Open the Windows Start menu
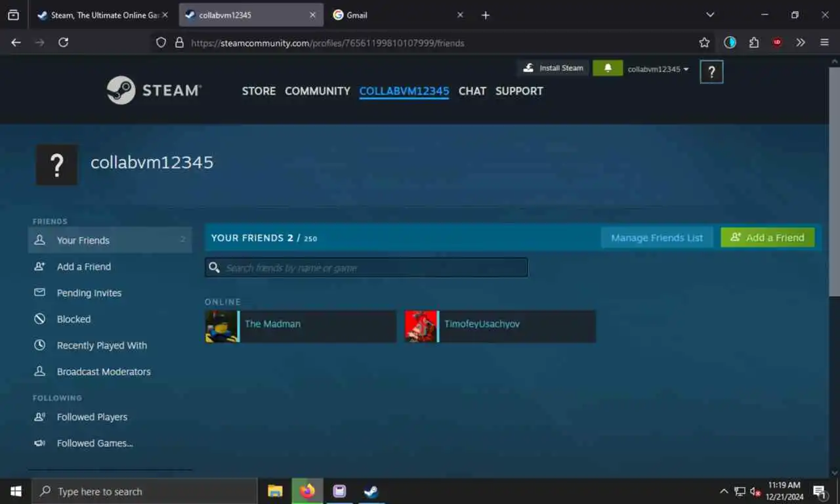Image resolution: width=840 pixels, height=504 pixels. 16,491
